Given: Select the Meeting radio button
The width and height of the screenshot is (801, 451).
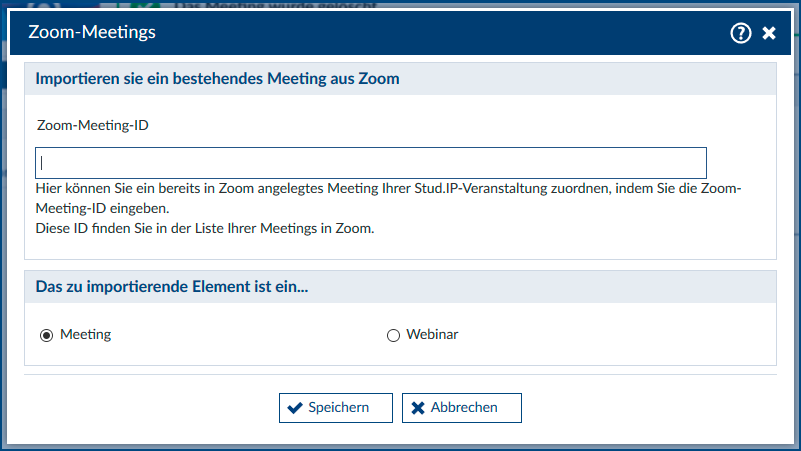Looking at the screenshot, I should coord(46,335).
